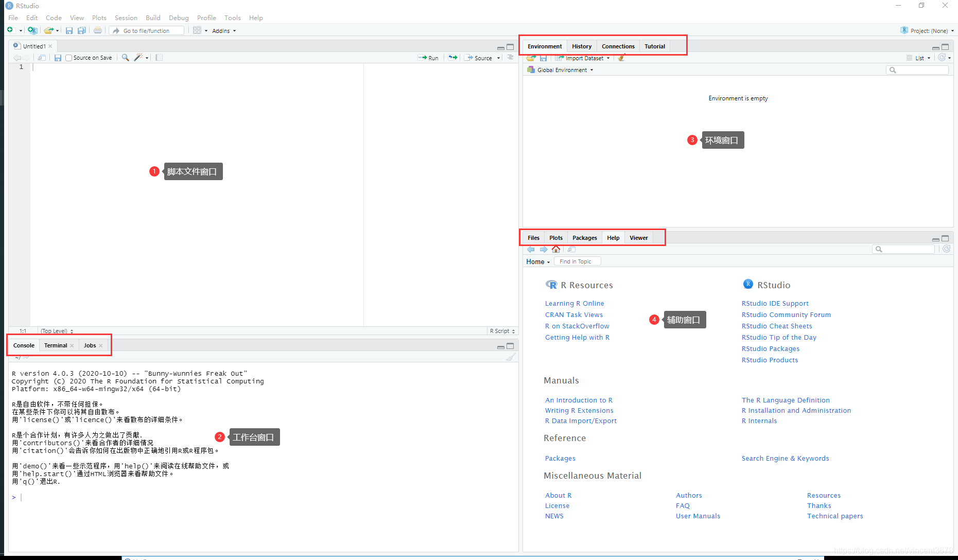This screenshot has width=958, height=560.
Task: Save all open documents from the main toolbar
Action: (x=81, y=30)
